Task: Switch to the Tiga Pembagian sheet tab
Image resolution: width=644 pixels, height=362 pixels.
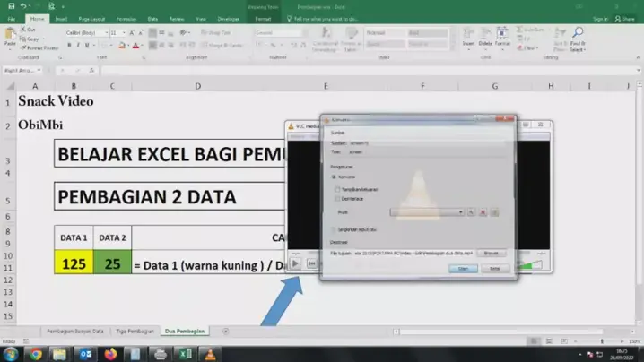Action: 134,331
